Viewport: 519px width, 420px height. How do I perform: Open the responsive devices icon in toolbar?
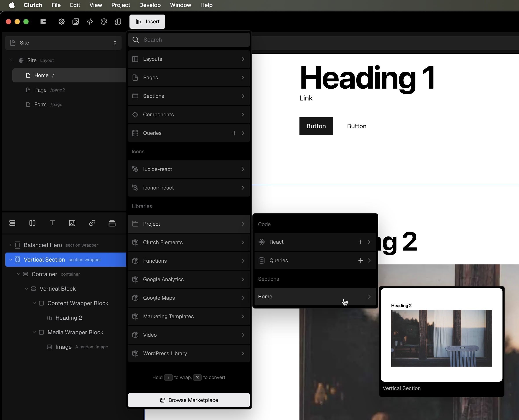[118, 22]
